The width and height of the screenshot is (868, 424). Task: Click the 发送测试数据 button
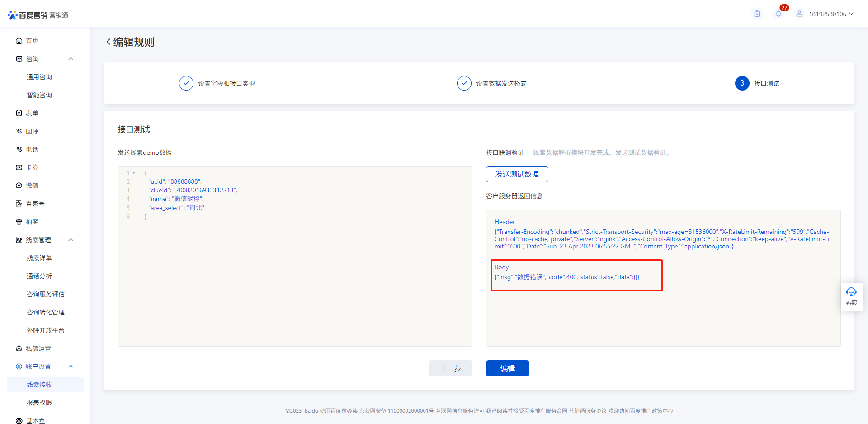[x=517, y=174]
